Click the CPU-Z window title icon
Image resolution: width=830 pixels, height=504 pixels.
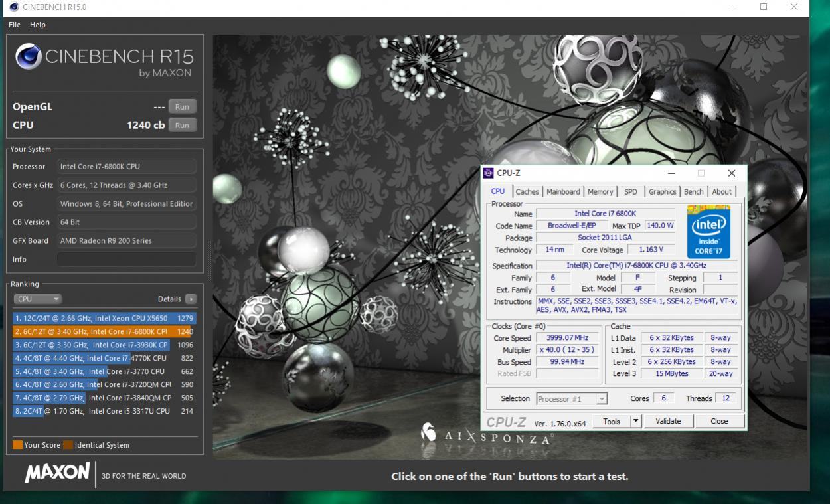coord(489,173)
